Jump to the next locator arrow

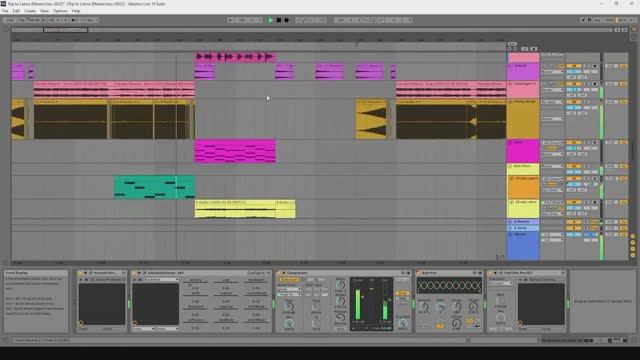tap(515, 49)
